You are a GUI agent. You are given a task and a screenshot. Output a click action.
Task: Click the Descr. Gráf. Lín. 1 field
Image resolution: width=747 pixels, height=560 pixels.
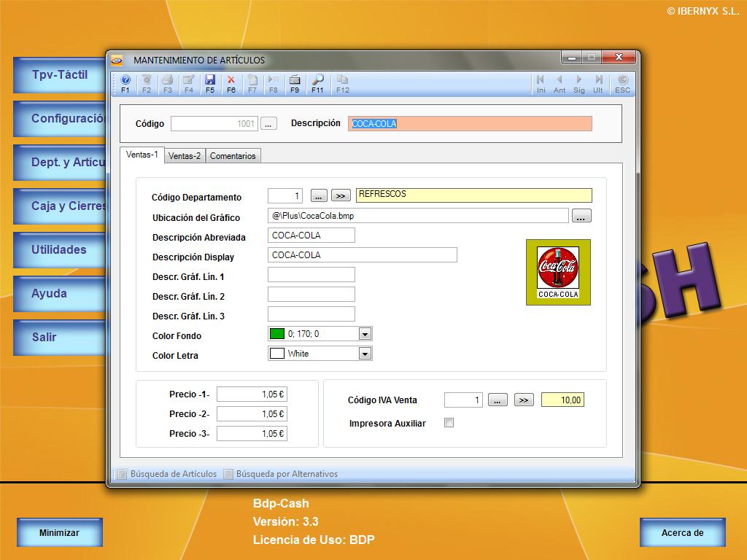311,275
